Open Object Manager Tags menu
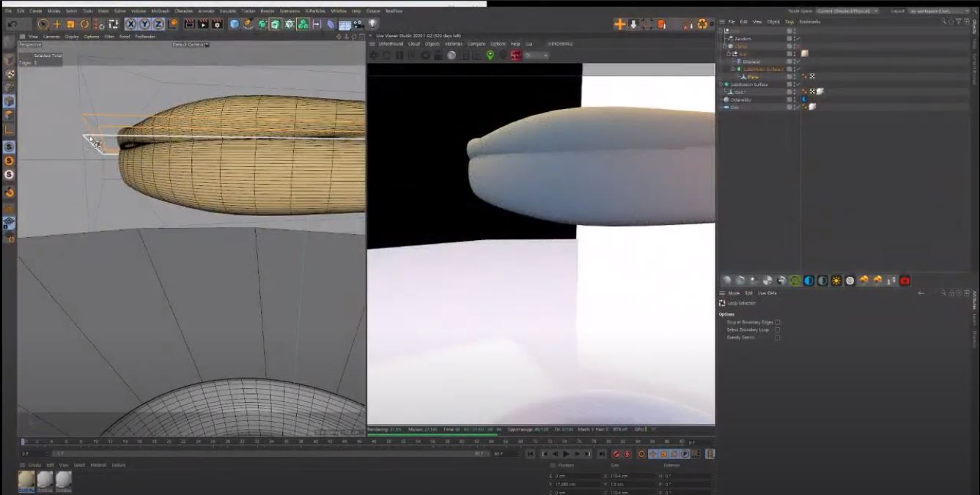 (x=789, y=22)
